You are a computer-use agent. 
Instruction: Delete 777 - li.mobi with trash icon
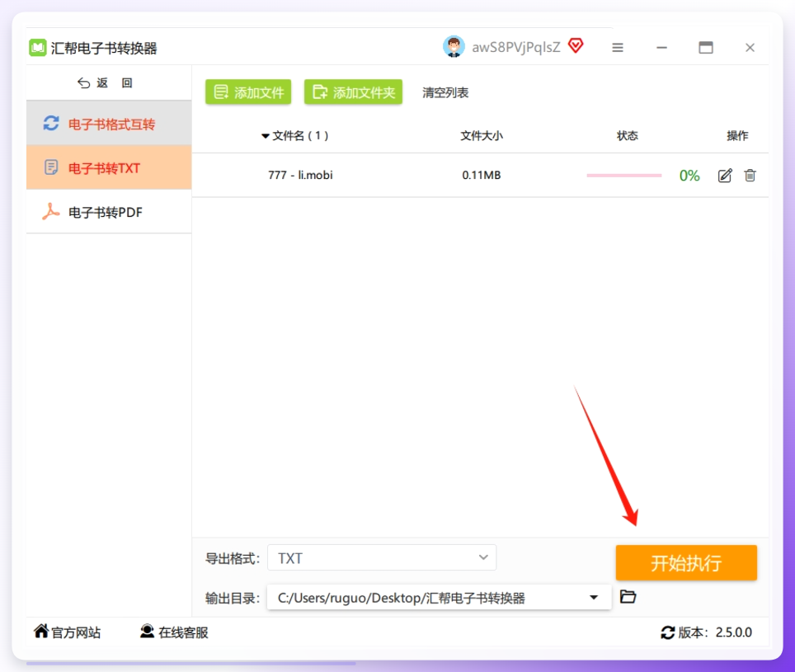click(750, 176)
